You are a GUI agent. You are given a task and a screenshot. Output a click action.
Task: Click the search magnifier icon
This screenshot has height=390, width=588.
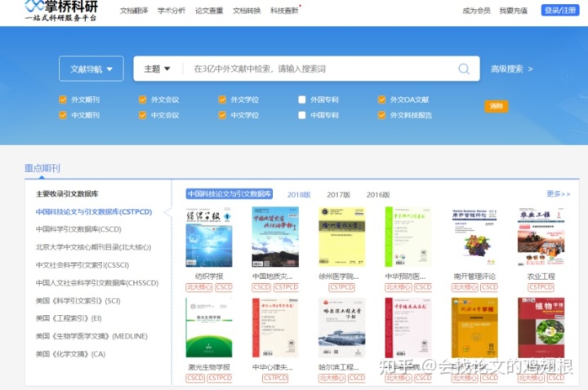click(464, 69)
